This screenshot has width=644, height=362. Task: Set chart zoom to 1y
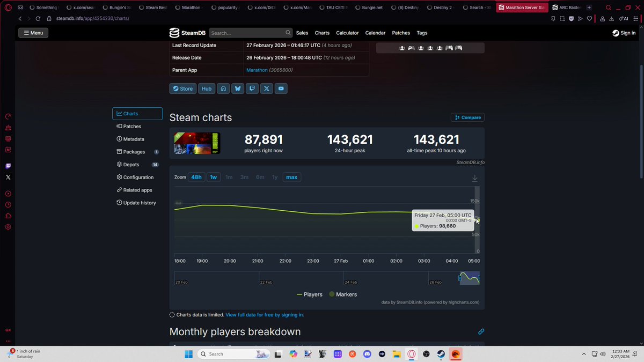tap(275, 177)
